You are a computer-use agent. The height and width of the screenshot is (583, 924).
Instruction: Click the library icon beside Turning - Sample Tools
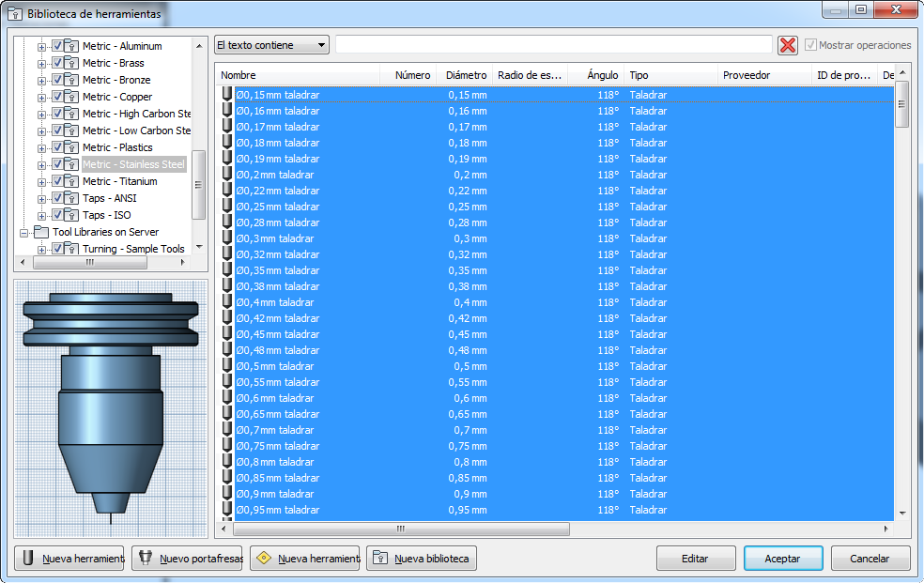coord(71,249)
